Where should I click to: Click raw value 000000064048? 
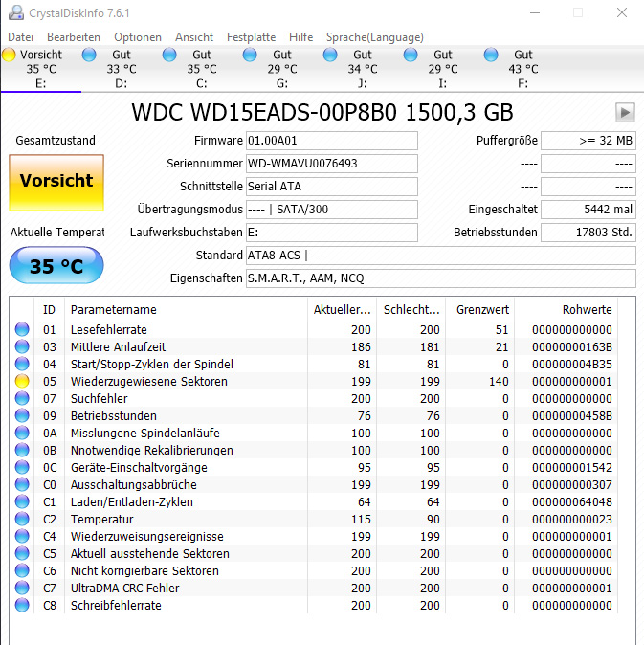coord(572,501)
